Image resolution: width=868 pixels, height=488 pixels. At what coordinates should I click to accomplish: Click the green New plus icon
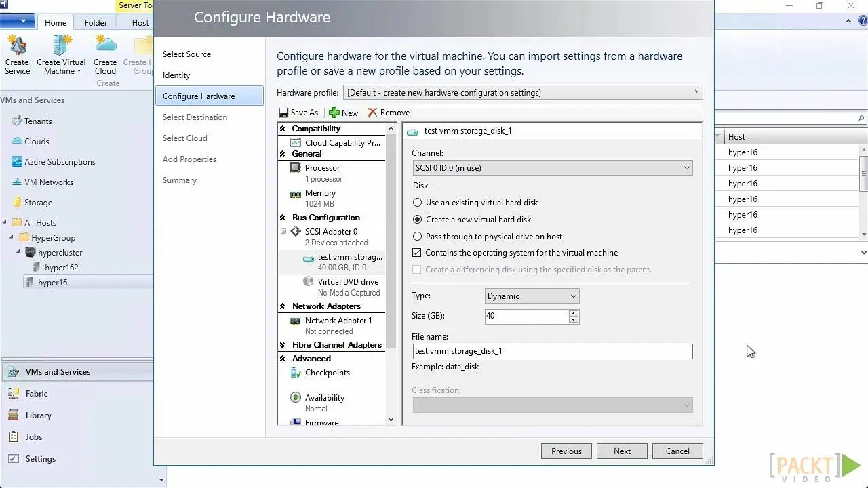[334, 113]
